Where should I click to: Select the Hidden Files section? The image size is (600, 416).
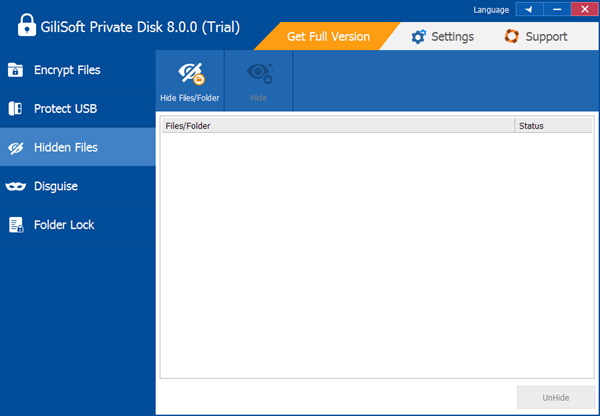pos(77,147)
